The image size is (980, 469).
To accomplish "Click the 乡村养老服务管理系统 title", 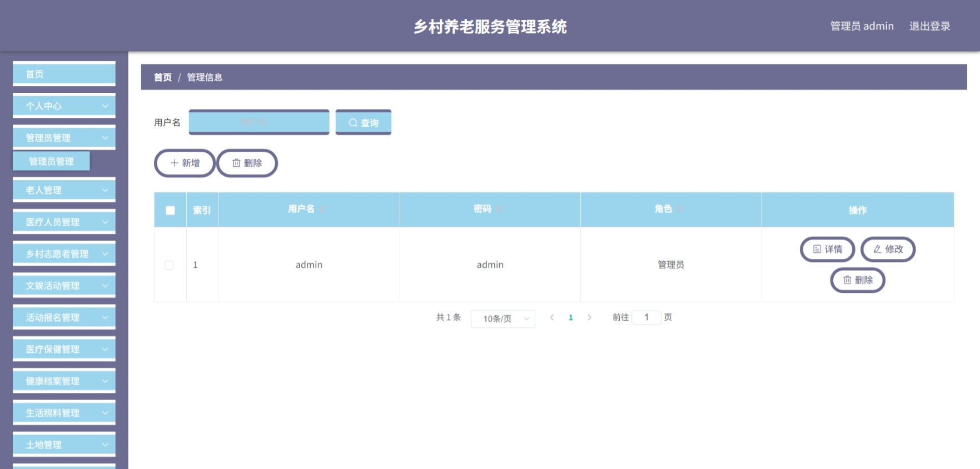I will pos(490,26).
